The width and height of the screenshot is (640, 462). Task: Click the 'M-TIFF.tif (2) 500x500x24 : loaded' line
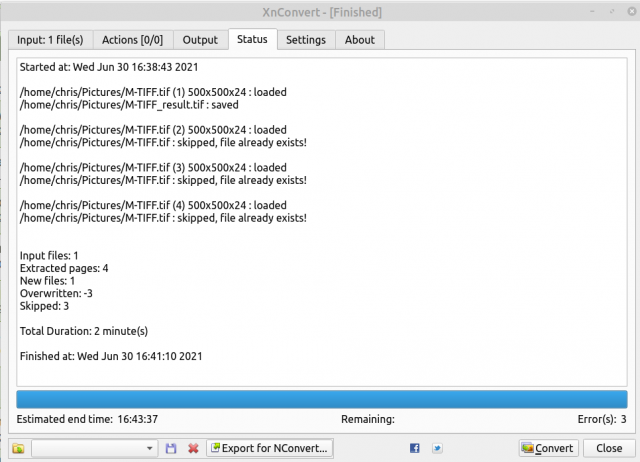pos(153,130)
